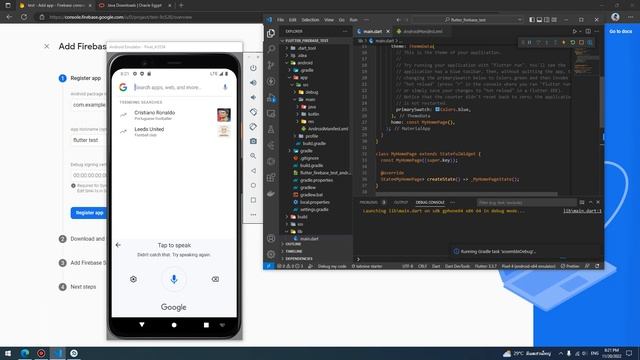Tap Cristiano Ronaldo trending search
Image resolution: width=640 pixels, height=360 pixels.
point(175,115)
